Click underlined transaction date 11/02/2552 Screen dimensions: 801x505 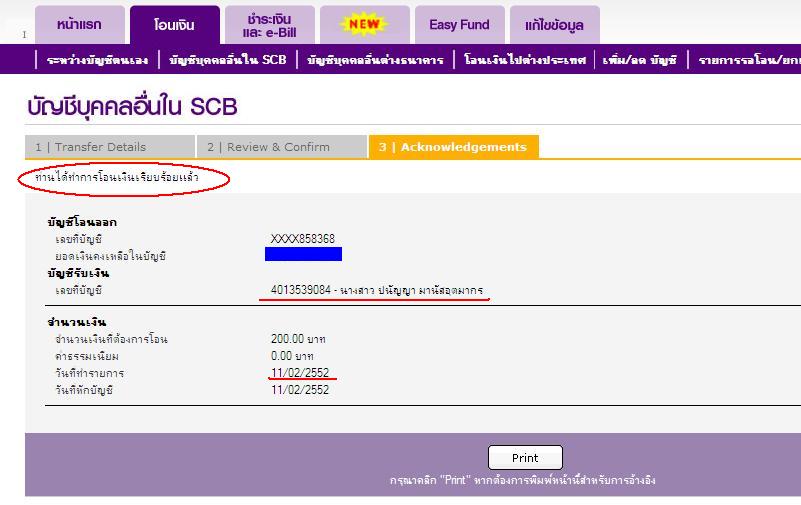tap(300, 373)
